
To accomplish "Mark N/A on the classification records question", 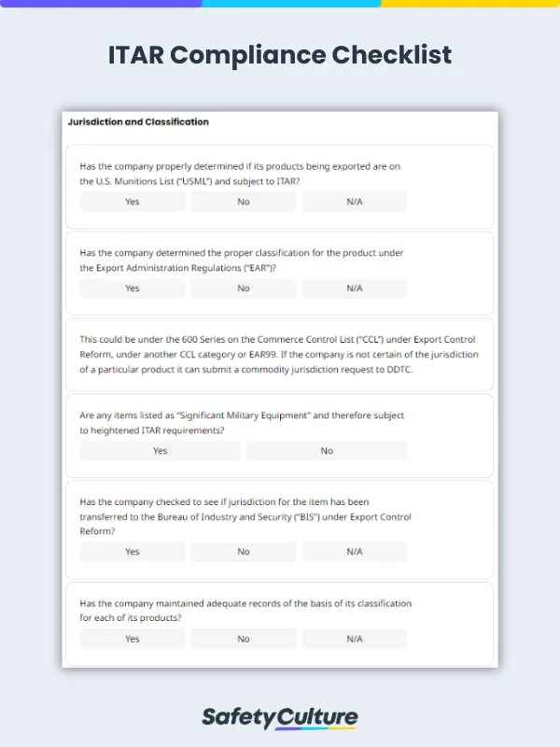I will [x=354, y=639].
